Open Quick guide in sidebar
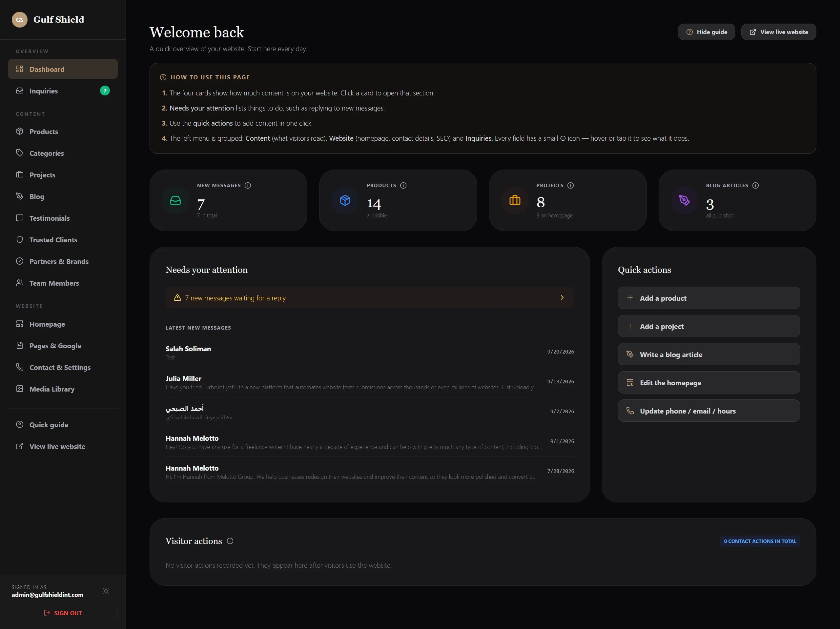Screen dimensions: 840x629 coord(63,424)
